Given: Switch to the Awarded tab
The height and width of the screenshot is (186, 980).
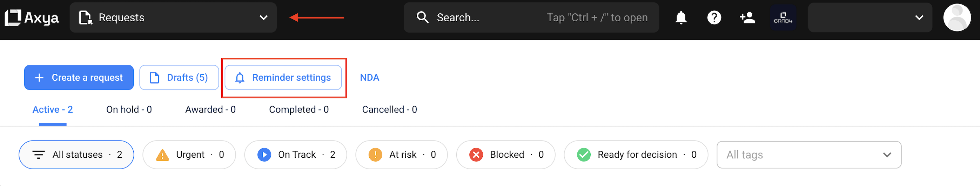Looking at the screenshot, I should tap(210, 110).
